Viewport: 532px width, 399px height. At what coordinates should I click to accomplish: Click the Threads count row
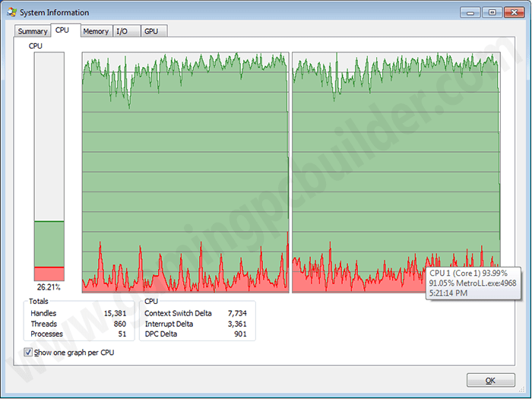(x=78, y=324)
